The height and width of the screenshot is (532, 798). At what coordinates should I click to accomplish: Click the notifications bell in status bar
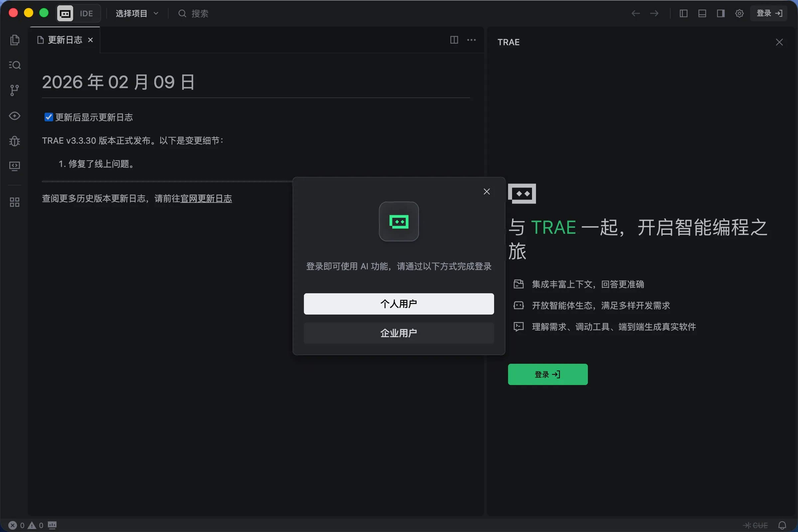tap(782, 525)
